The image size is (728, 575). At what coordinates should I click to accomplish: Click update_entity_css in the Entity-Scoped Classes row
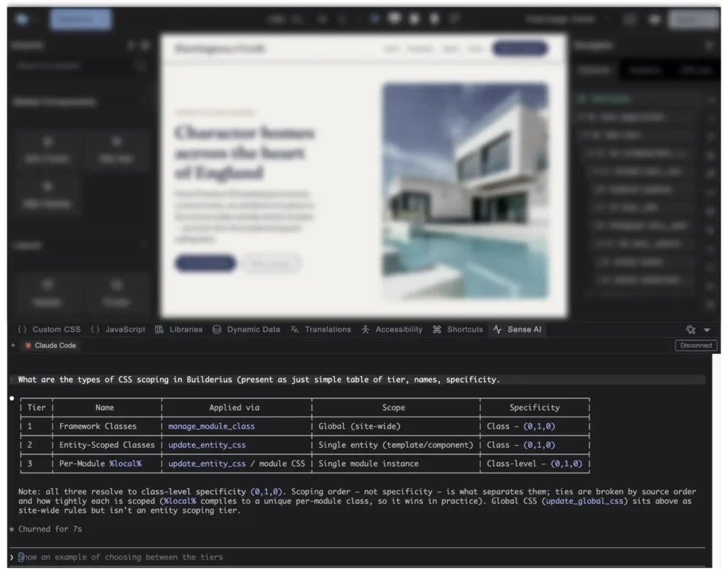(x=207, y=445)
